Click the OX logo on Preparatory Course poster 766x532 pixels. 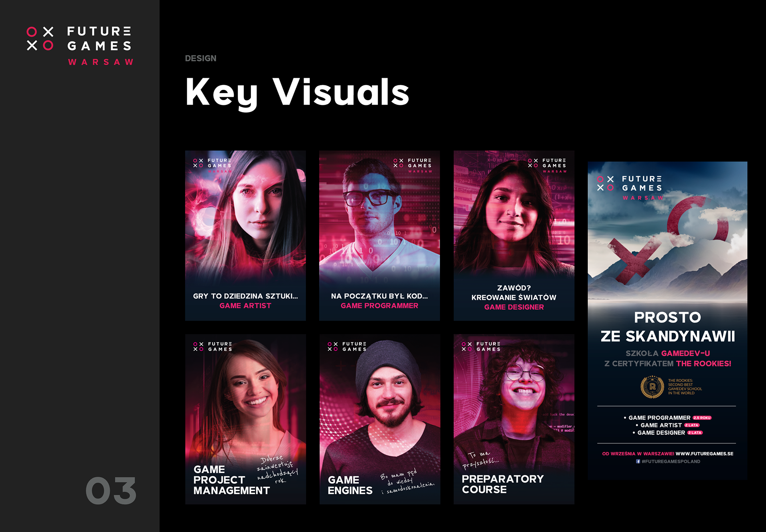pos(467,346)
